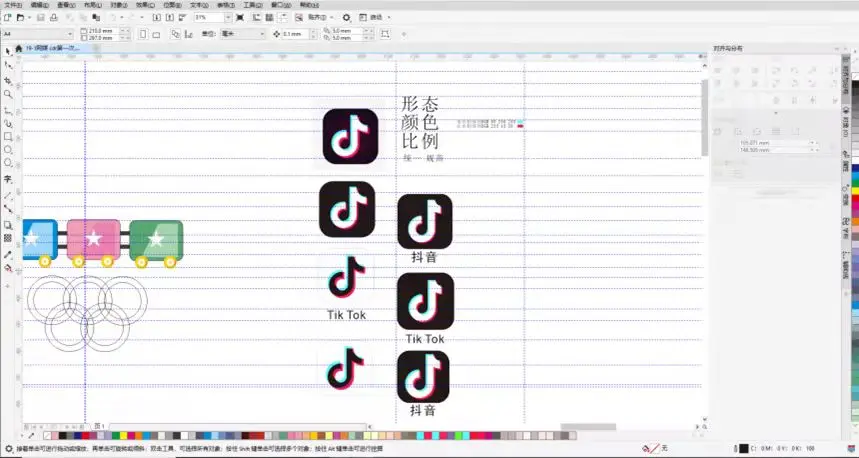
Task: Select the Zoom magnifier tool
Action: (8, 94)
